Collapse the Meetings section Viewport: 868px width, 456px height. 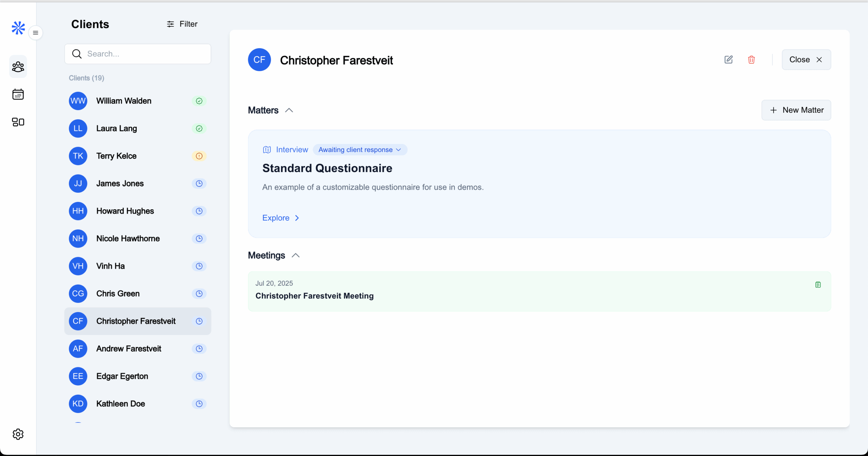point(296,255)
